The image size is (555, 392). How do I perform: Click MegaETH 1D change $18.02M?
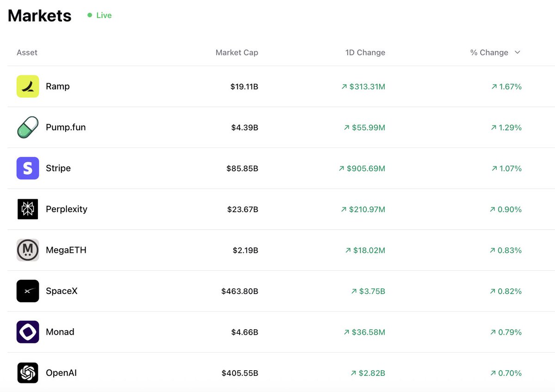pyautogui.click(x=365, y=250)
